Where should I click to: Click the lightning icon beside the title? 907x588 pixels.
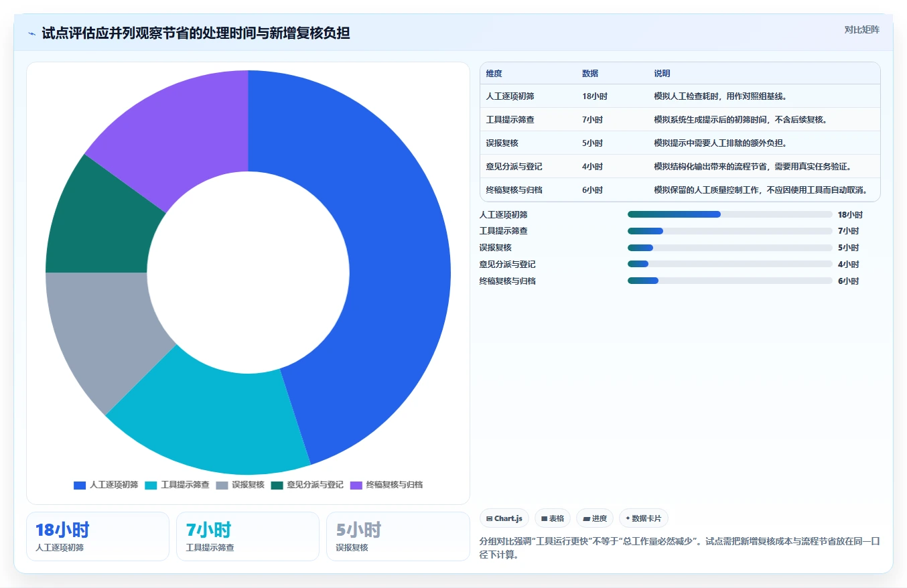[x=31, y=33]
